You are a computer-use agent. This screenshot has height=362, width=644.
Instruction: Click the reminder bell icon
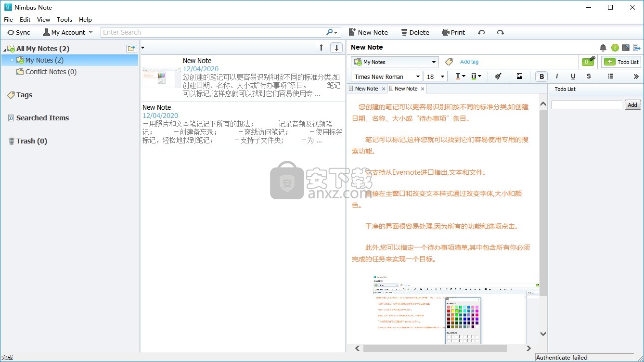pyautogui.click(x=603, y=48)
